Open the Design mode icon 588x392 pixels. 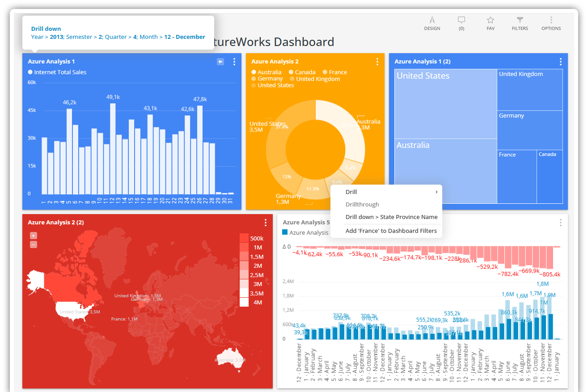tap(432, 23)
